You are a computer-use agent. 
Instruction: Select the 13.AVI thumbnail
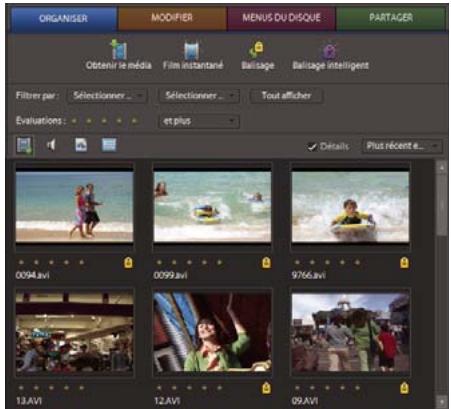(75, 333)
